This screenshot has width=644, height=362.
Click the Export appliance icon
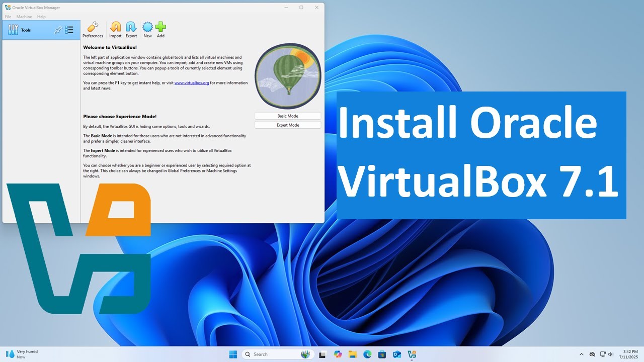click(131, 30)
